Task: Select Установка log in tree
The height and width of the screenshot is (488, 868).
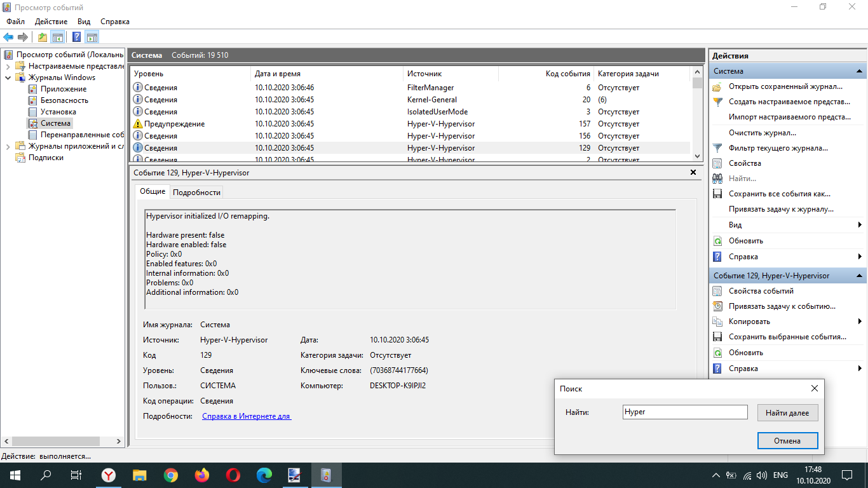Action: click(58, 112)
